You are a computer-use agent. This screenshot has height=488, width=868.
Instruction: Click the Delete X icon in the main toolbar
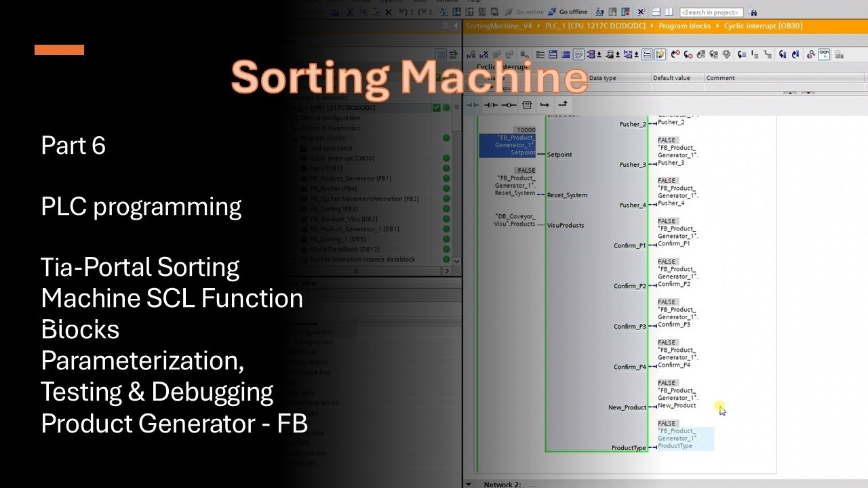(388, 12)
